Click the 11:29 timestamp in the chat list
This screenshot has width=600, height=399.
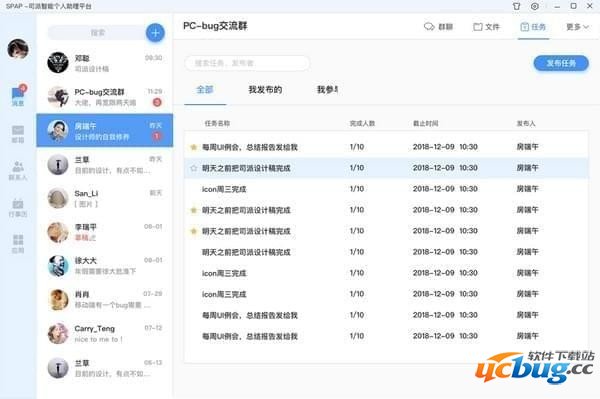(x=155, y=91)
